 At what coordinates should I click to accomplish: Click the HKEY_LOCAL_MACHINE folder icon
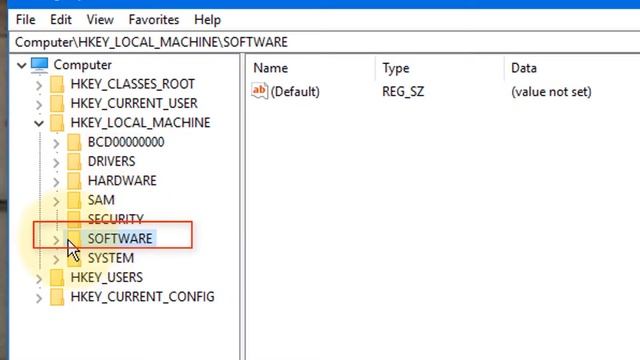click(57, 122)
